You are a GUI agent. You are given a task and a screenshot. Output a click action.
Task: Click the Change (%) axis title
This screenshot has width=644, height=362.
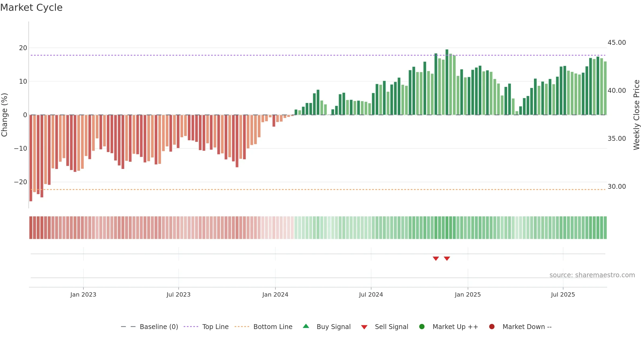click(4, 115)
